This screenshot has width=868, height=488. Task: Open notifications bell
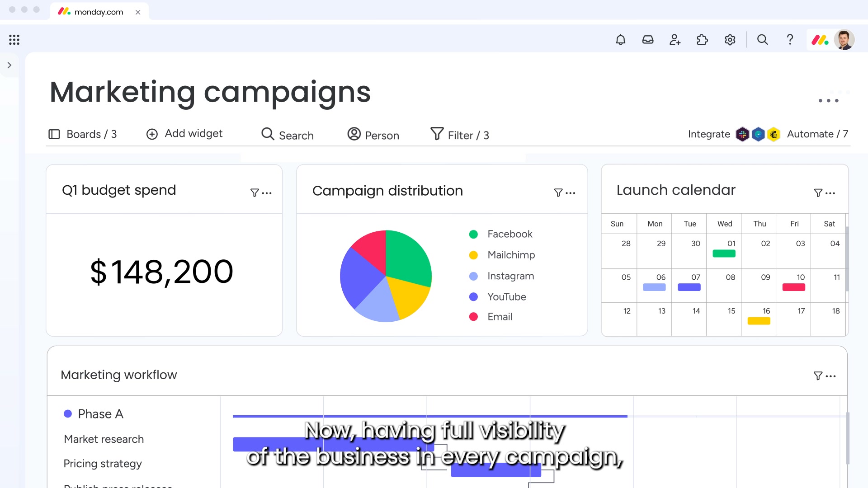tap(621, 40)
